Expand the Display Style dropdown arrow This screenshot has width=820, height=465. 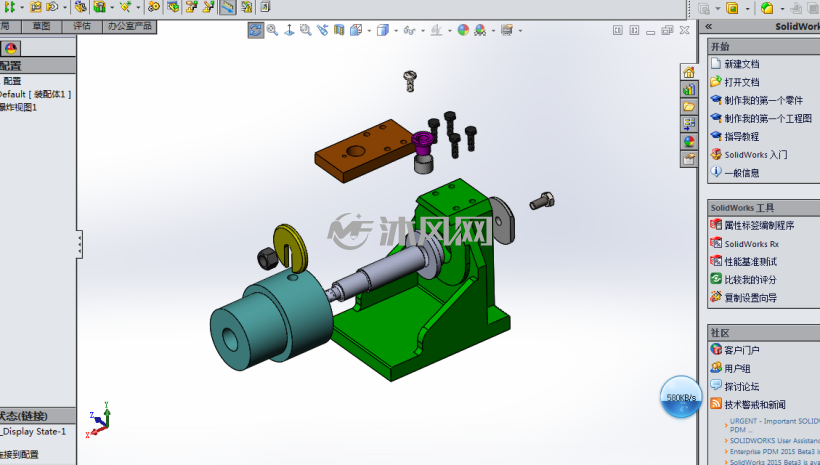coord(396,31)
